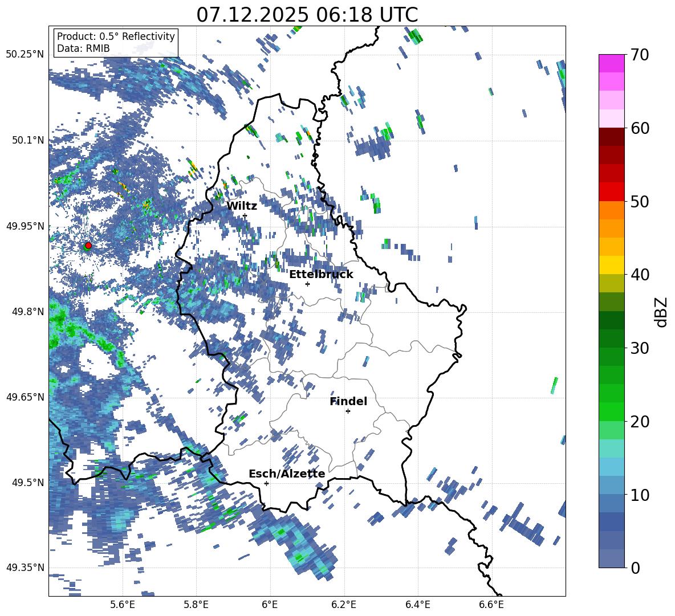This screenshot has width=675, height=616.
Task: Click the 6.6°E longitude label
Action: (x=491, y=605)
